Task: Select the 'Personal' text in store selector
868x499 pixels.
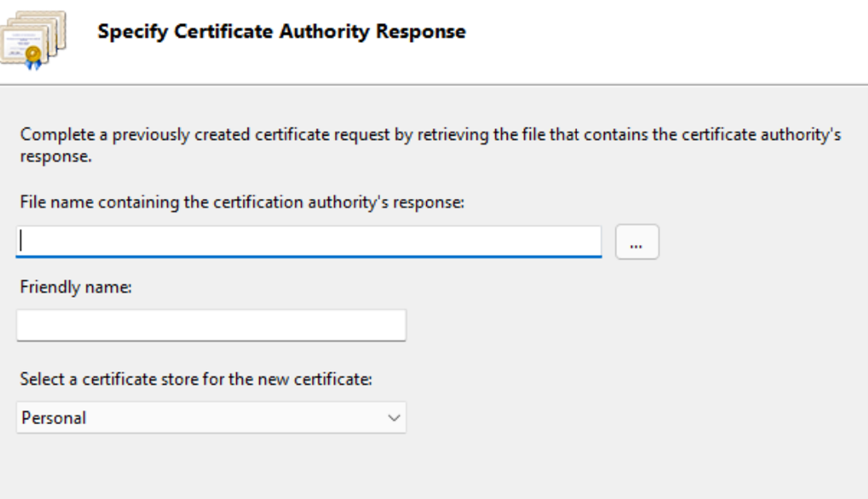Action: point(54,418)
